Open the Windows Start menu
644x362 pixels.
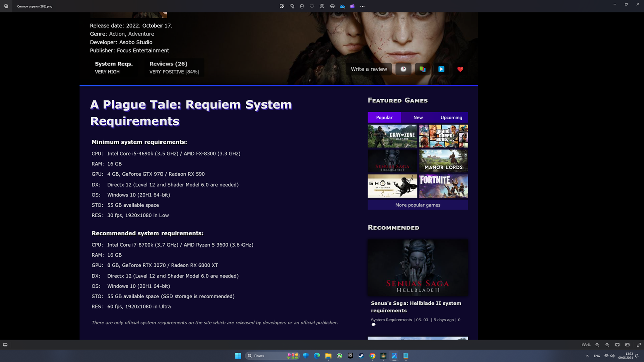pyautogui.click(x=238, y=356)
